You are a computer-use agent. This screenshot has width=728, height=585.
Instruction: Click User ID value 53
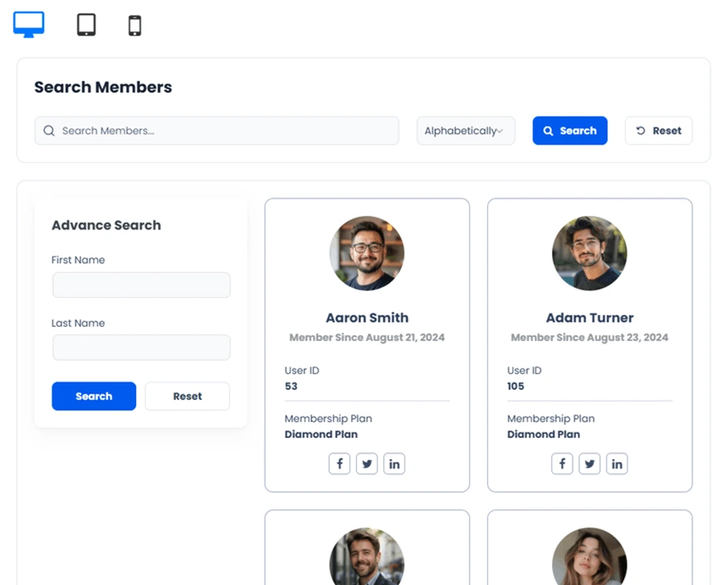click(x=291, y=387)
